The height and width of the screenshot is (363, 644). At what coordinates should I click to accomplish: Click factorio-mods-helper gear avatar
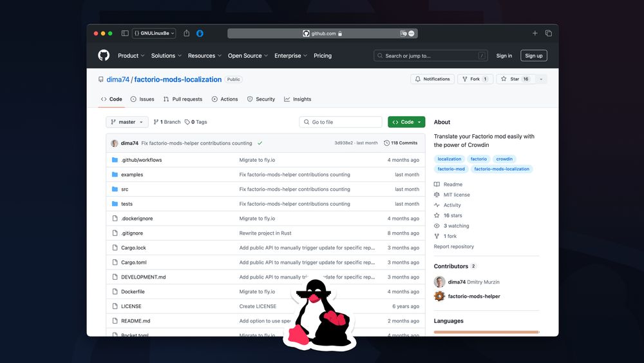coord(439,296)
